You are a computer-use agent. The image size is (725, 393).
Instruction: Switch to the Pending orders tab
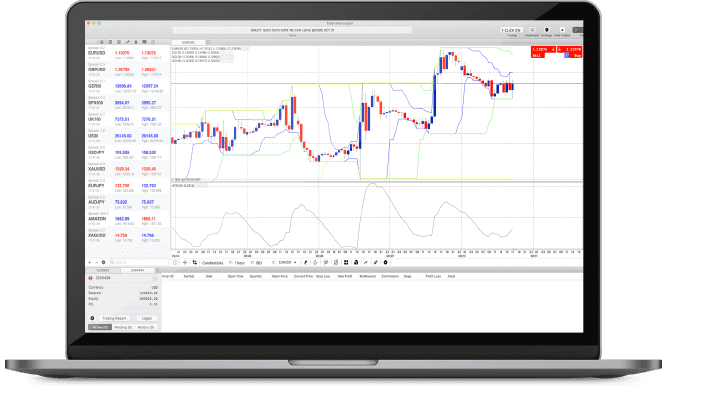coord(123,327)
